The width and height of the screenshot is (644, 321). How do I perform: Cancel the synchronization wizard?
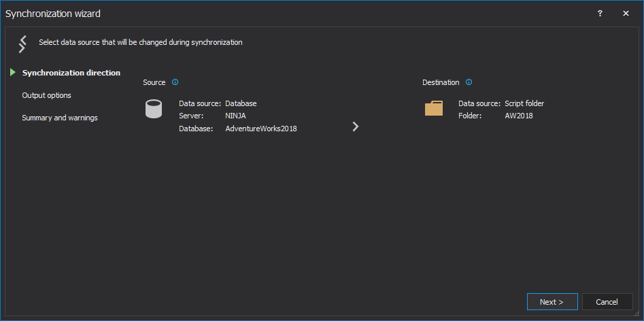coord(607,302)
